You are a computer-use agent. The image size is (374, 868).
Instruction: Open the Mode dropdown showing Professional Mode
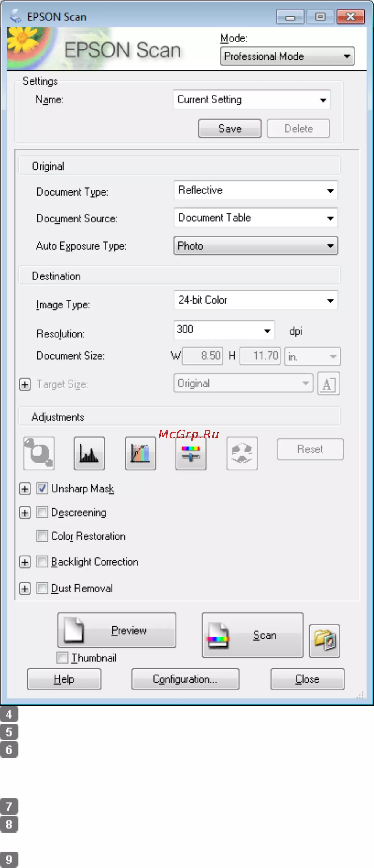tap(287, 56)
